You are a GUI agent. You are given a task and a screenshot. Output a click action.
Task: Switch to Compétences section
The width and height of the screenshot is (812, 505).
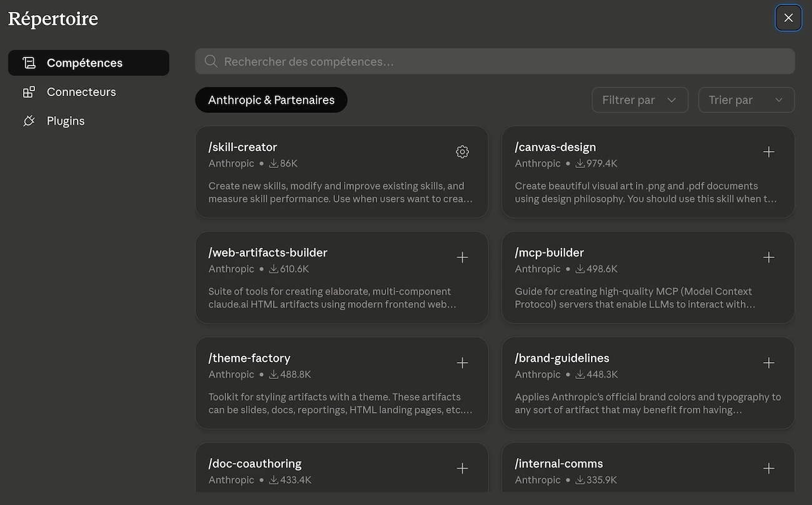(89, 62)
